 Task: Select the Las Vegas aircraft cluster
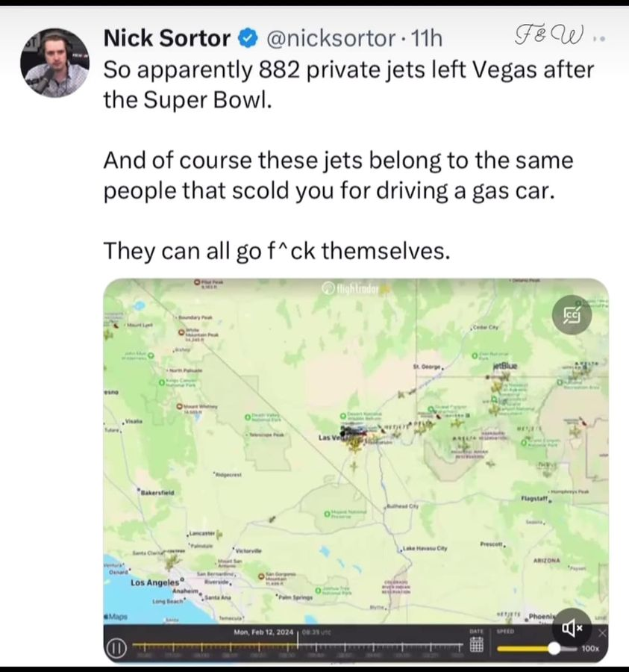point(355,436)
